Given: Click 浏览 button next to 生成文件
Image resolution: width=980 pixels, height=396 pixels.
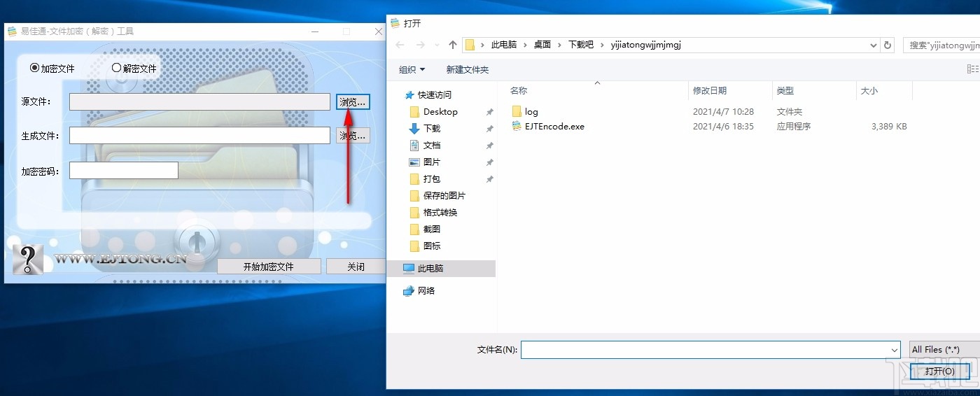Looking at the screenshot, I should point(353,136).
